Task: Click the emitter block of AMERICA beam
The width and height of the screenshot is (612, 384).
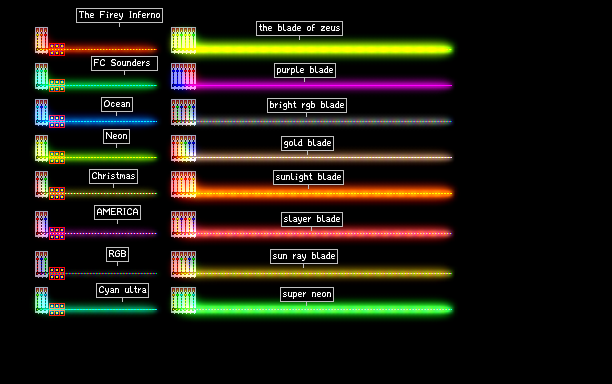Action: pyautogui.click(x=41, y=224)
